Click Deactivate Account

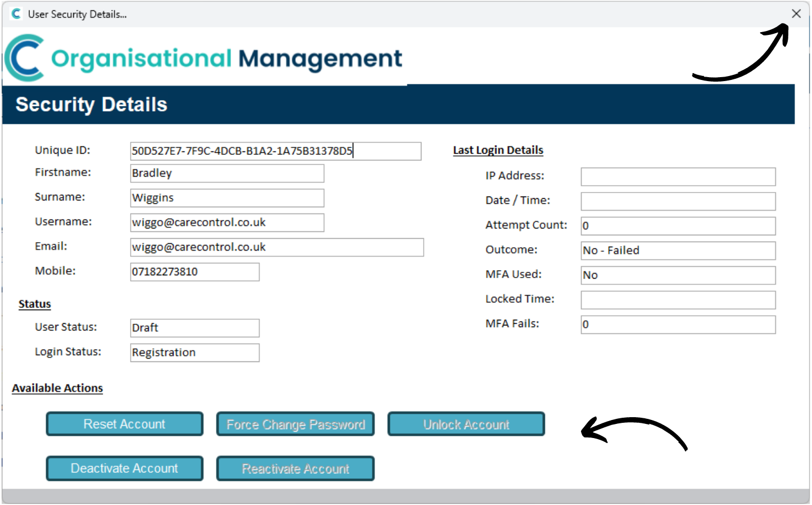click(x=124, y=468)
